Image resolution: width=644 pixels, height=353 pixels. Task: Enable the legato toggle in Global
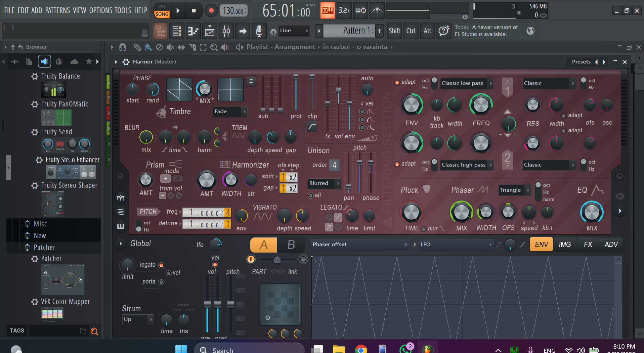click(x=161, y=265)
